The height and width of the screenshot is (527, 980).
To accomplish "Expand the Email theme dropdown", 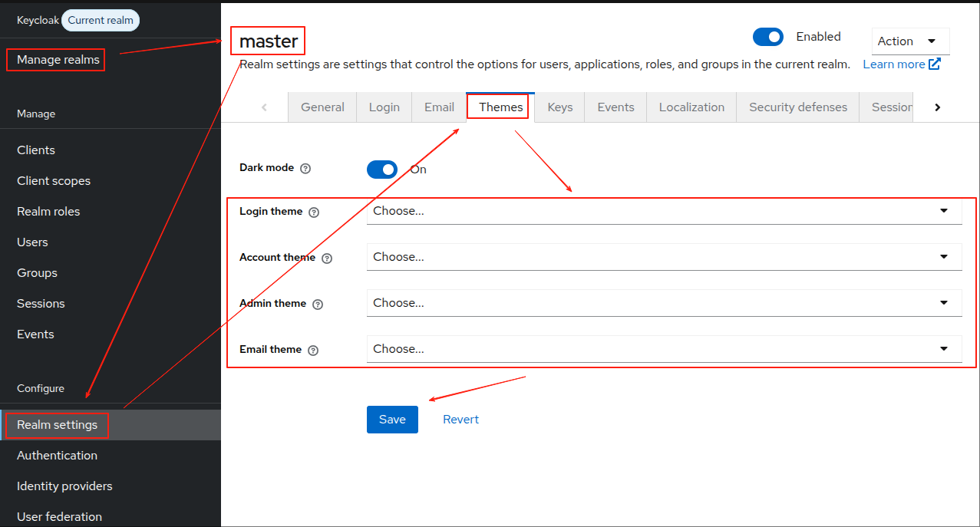I will point(664,349).
